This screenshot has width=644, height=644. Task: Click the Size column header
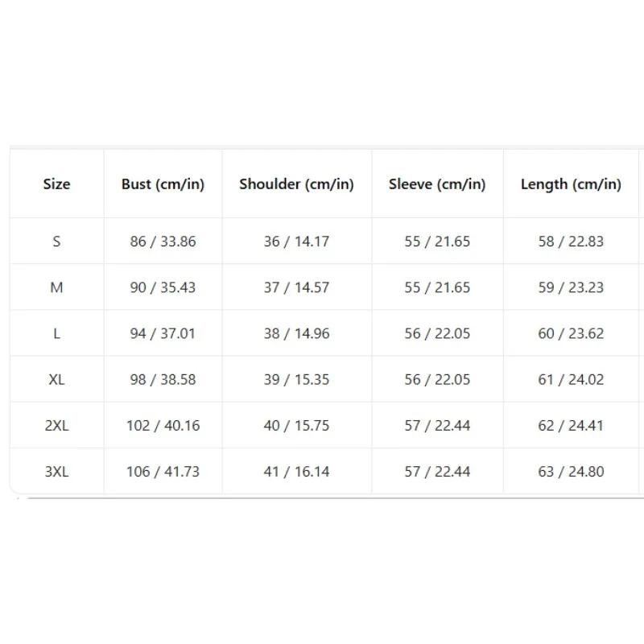[56, 184]
